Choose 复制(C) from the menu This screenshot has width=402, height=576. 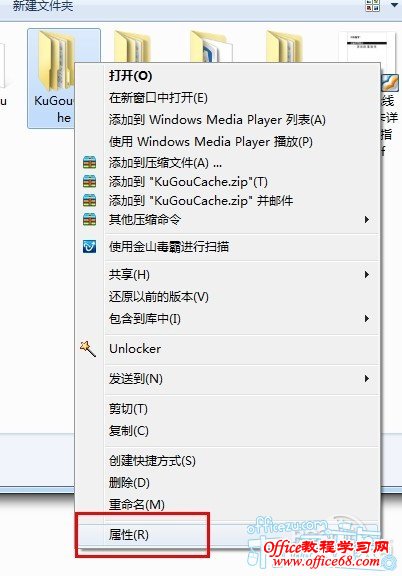(129, 431)
